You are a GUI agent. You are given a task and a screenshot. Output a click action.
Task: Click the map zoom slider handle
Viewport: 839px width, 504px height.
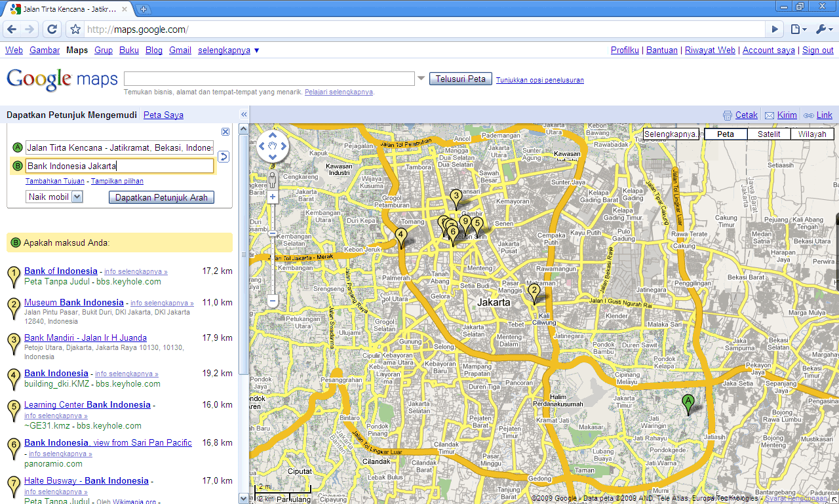tap(273, 233)
